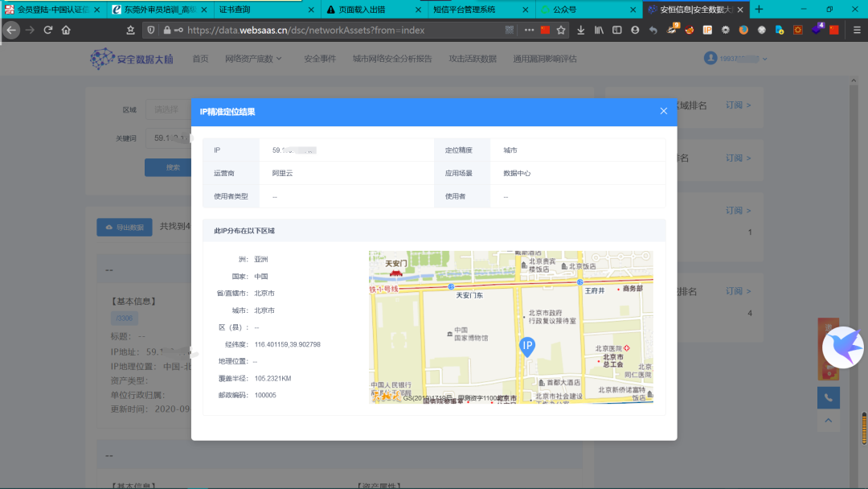868x489 pixels.
Task: Click the bird mascot floating icon
Action: click(x=842, y=347)
